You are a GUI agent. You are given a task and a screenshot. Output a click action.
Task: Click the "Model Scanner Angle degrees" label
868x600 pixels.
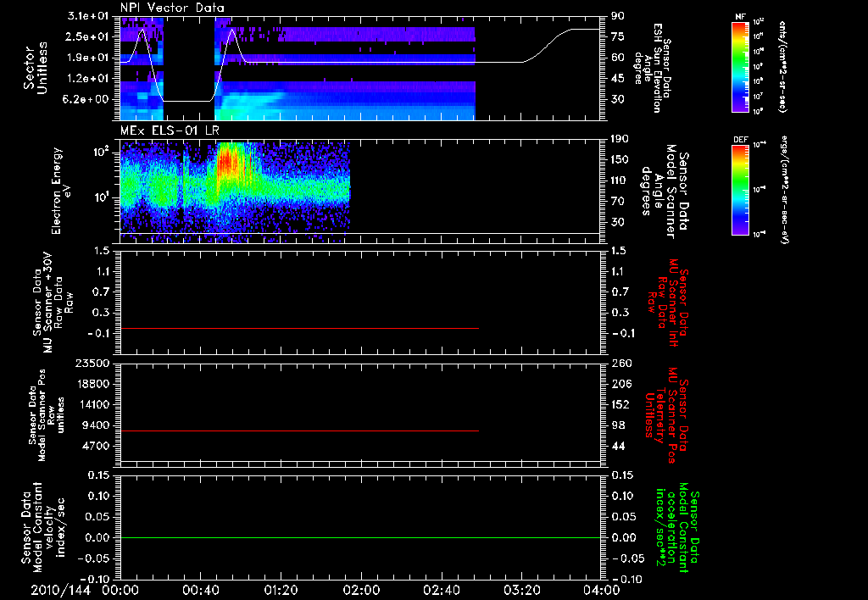pyautogui.click(x=665, y=192)
